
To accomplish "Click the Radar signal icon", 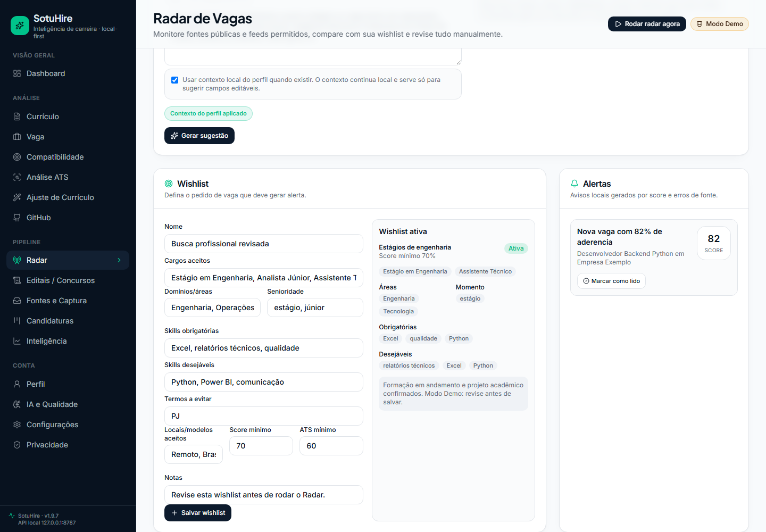I will pyautogui.click(x=17, y=260).
